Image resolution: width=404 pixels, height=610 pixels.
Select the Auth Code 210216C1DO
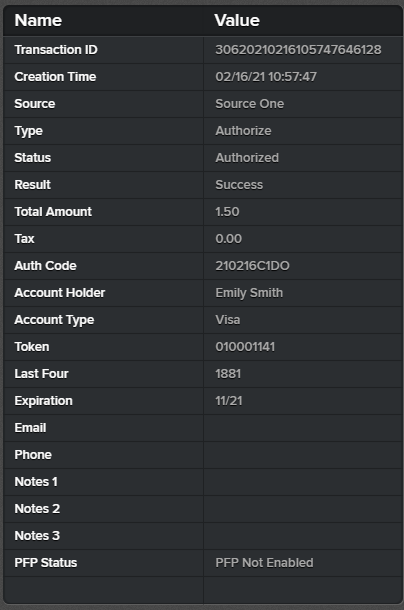252,266
